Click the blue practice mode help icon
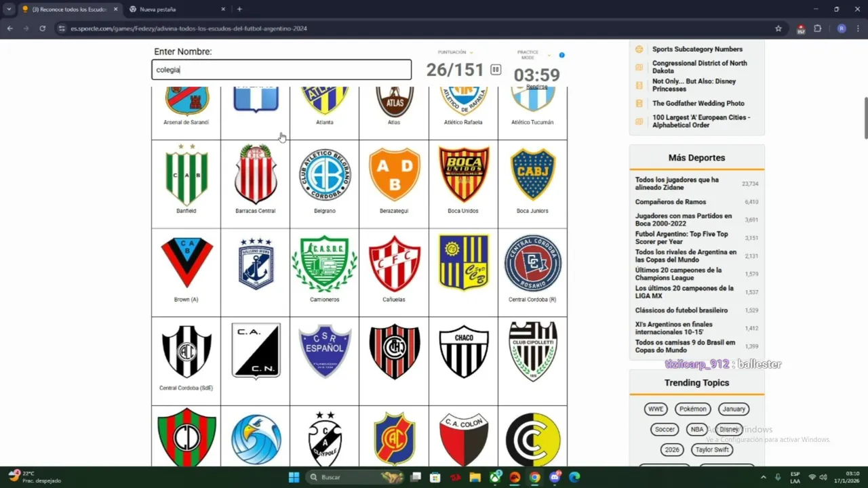The image size is (868, 488). tap(561, 55)
